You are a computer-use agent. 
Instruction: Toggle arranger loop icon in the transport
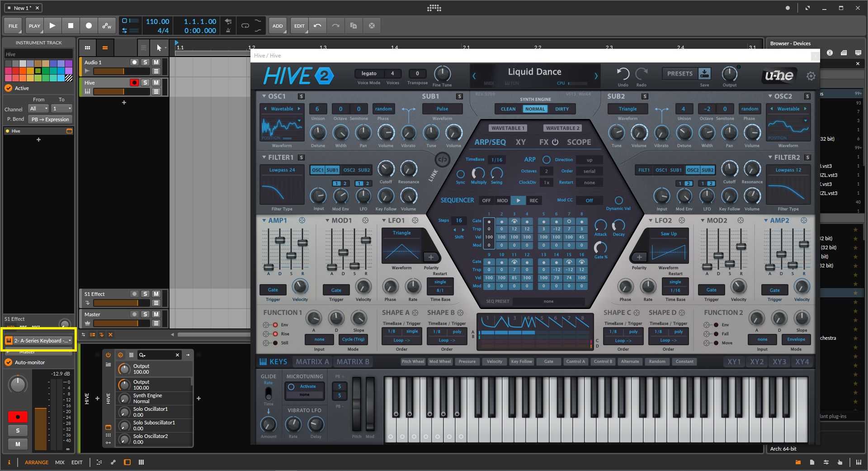tap(245, 26)
